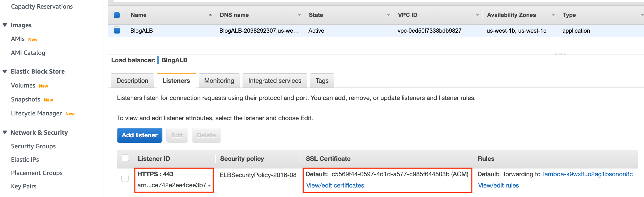Sort table by Name column arrow
The width and height of the screenshot is (644, 197).
pos(210,15)
